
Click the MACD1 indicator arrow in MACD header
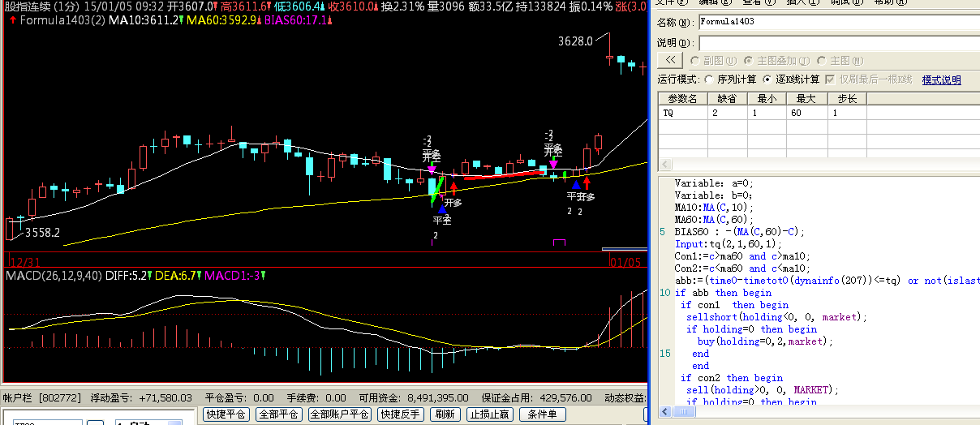pyautogui.click(x=264, y=276)
